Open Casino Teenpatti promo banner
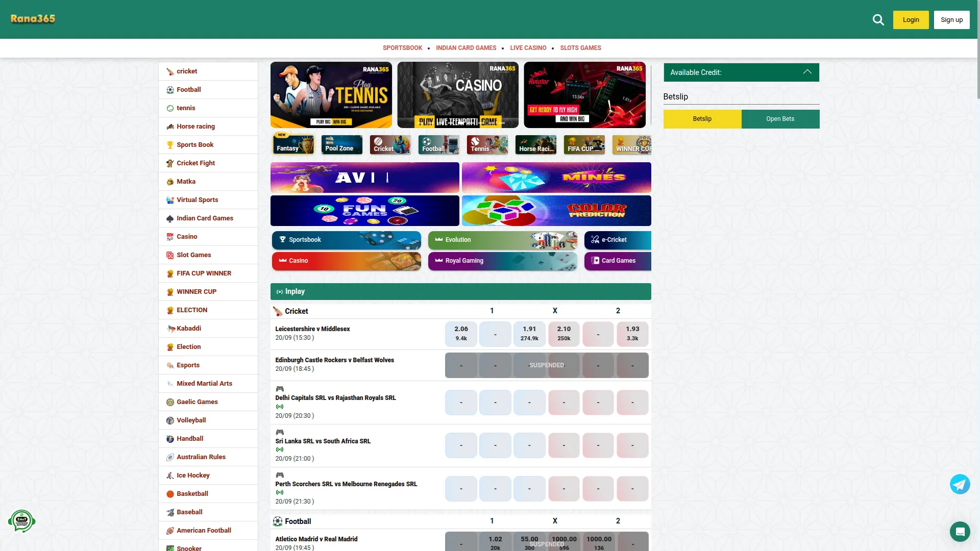This screenshot has height=551, width=980. (458, 95)
